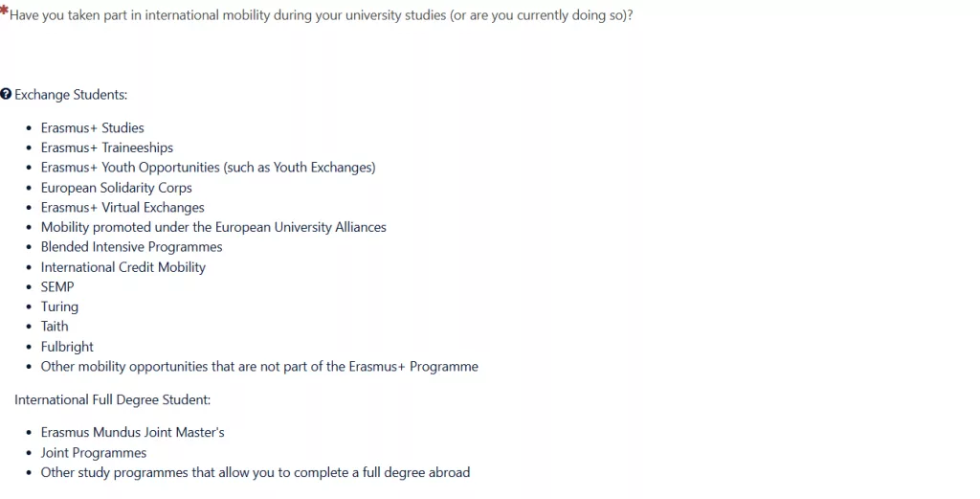The image size is (980, 499).
Task: Select the Erasmus+ Studies list item
Action: click(x=93, y=128)
